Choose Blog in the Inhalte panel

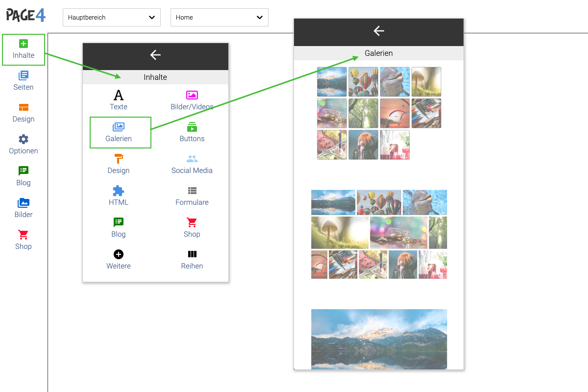pyautogui.click(x=119, y=228)
